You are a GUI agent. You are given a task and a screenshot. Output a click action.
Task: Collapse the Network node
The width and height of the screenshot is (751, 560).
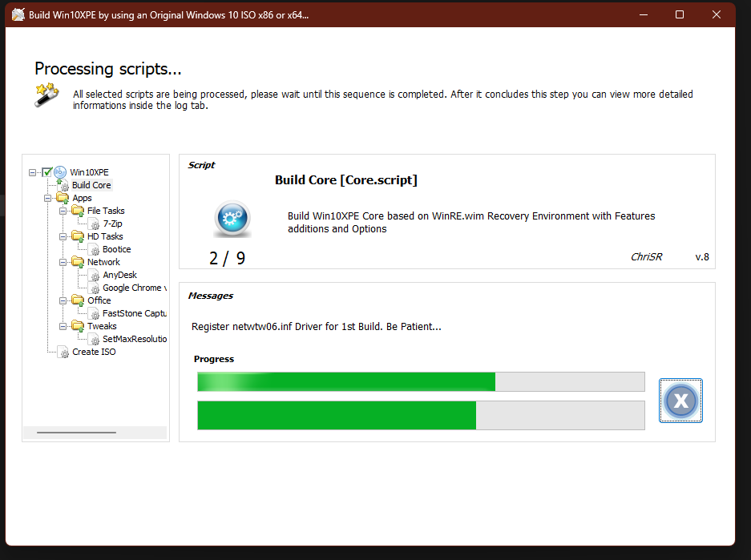63,262
